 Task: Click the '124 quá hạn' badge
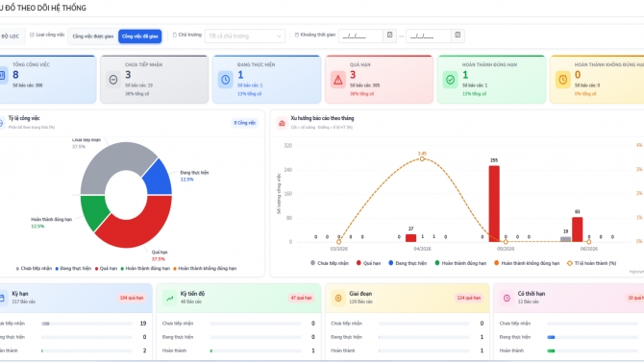click(x=469, y=298)
